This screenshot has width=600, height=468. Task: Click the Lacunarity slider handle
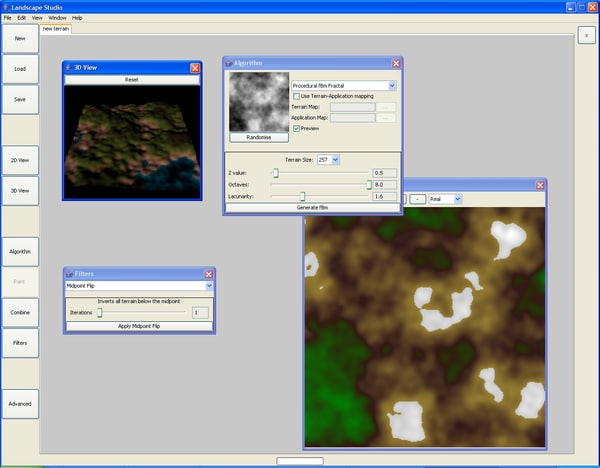pyautogui.click(x=302, y=196)
